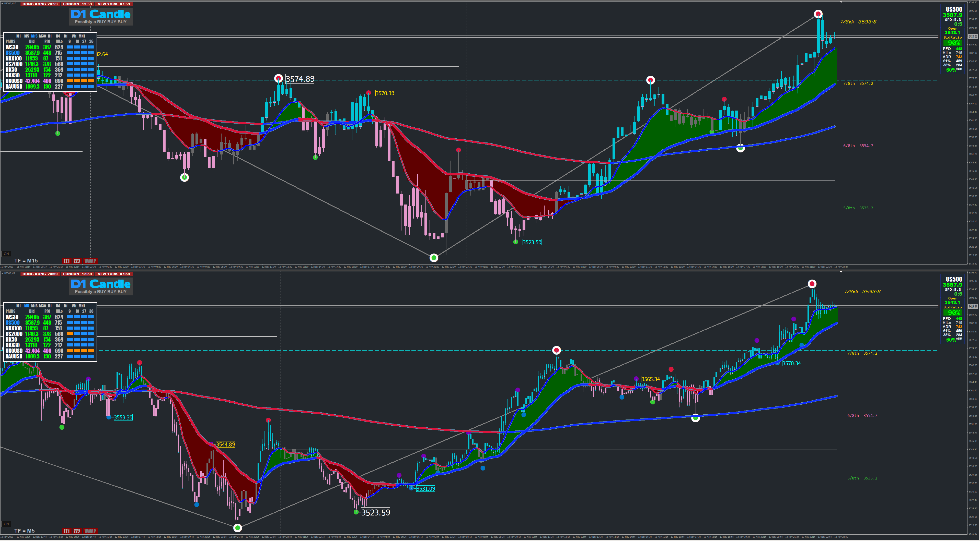Toggle the ON button in top chart
The height and width of the screenshot is (541, 980).
(6, 254)
